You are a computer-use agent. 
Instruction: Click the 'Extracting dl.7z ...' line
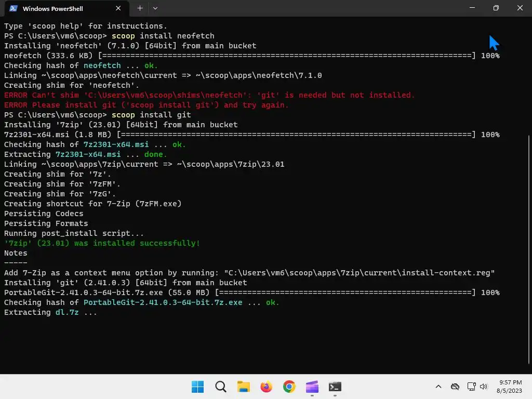50,312
